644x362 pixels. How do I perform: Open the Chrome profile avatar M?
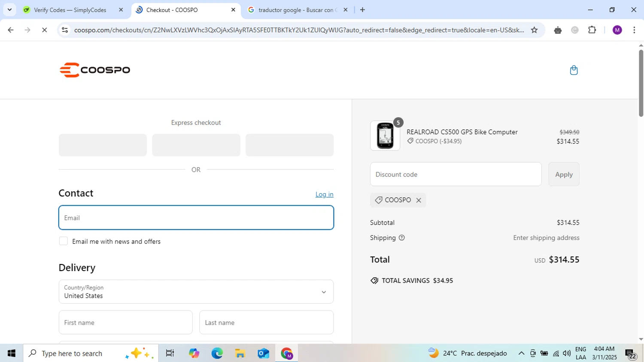617,30
